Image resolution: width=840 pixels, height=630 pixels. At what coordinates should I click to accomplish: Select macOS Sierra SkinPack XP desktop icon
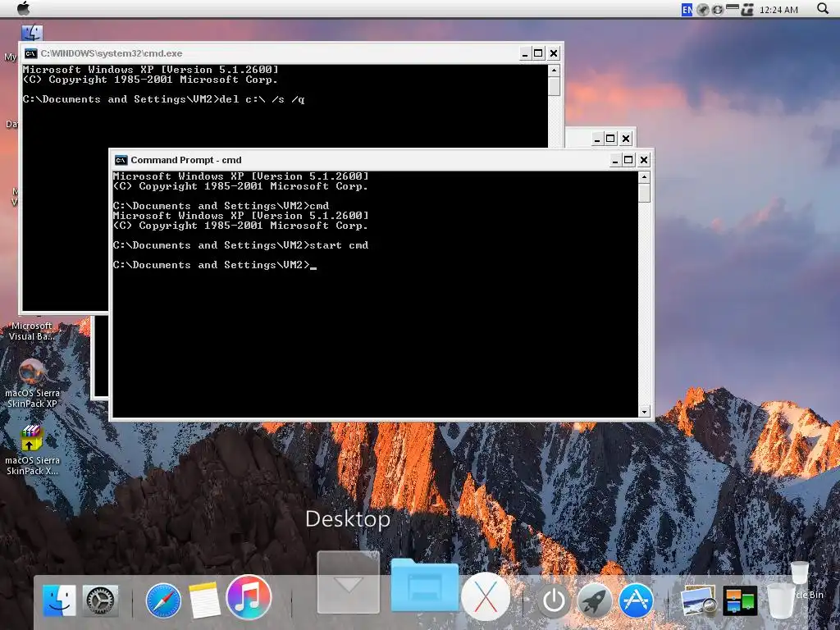click(32, 384)
